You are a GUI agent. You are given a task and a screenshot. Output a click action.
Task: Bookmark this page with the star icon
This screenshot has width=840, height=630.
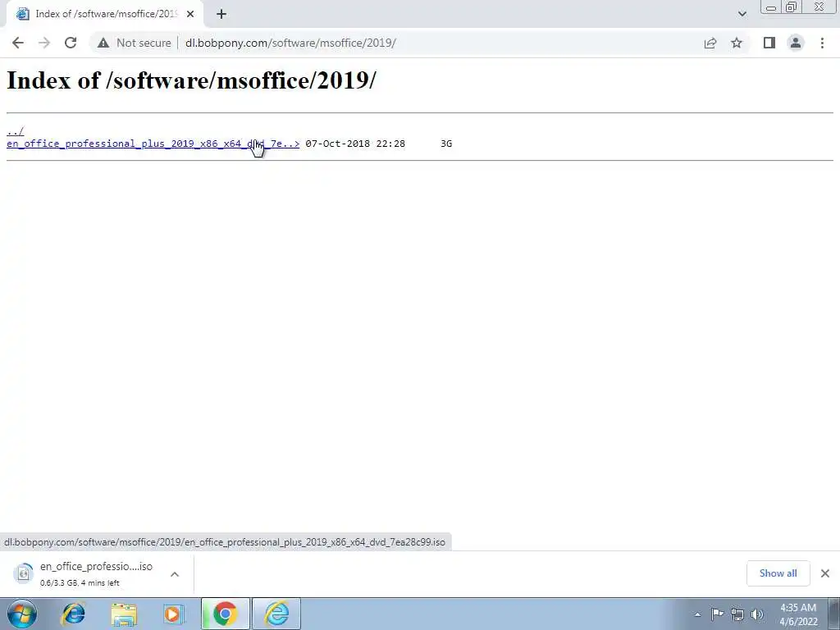[737, 43]
